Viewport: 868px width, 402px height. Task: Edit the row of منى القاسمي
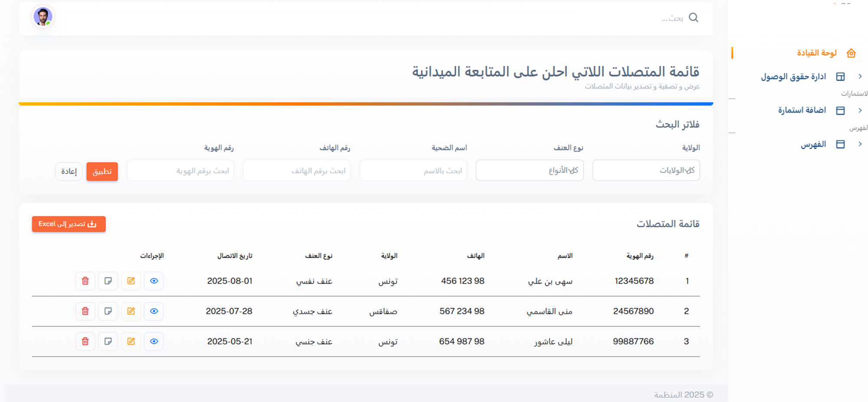131,311
